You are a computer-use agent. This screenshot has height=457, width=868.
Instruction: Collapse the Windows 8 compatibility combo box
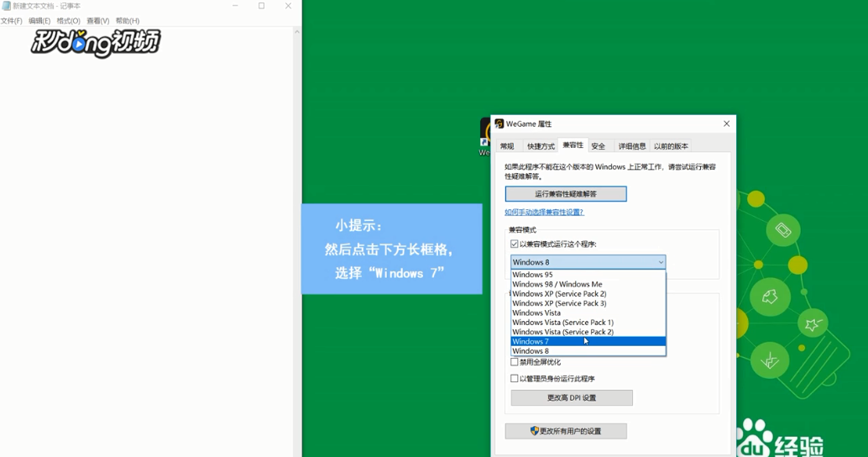tap(588, 262)
